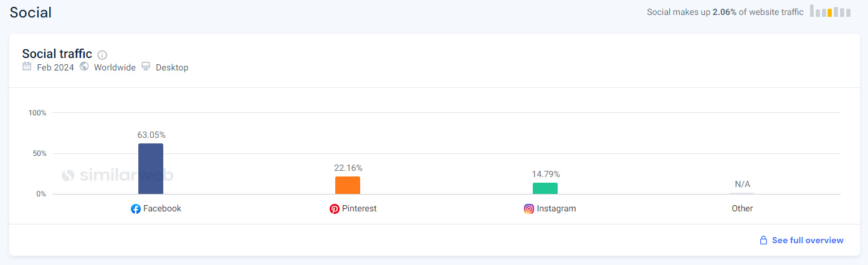Click the calendar icon beside Feb 2024
The image size is (868, 265).
click(27, 67)
